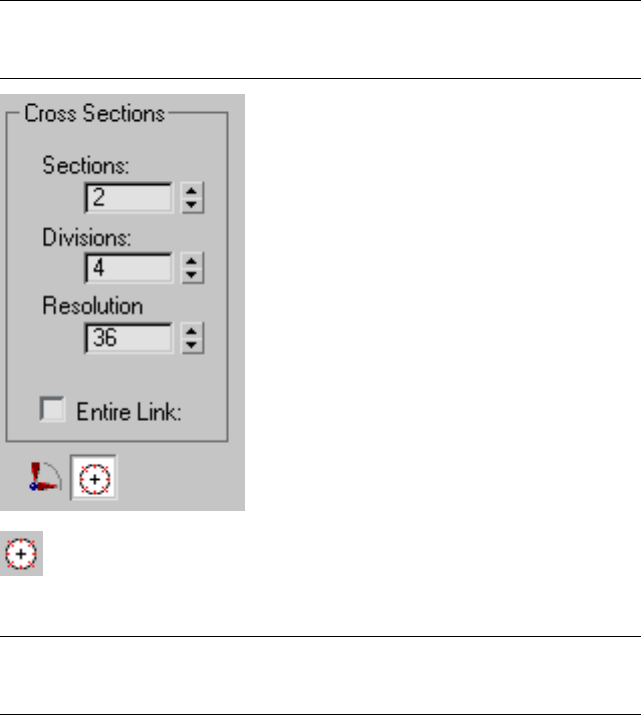Image resolution: width=641 pixels, height=715 pixels.
Task: Click the standalone cross-section icon below the panel
Action: (x=23, y=554)
